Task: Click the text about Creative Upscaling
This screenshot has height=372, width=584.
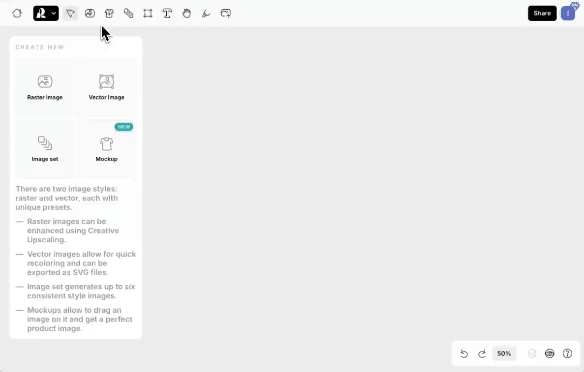Action: pyautogui.click(x=73, y=230)
